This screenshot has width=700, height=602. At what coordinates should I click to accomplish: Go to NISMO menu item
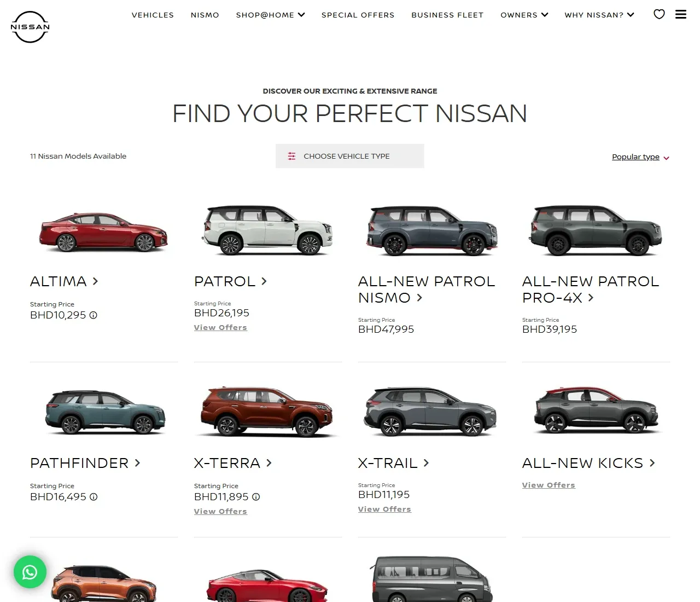point(205,15)
